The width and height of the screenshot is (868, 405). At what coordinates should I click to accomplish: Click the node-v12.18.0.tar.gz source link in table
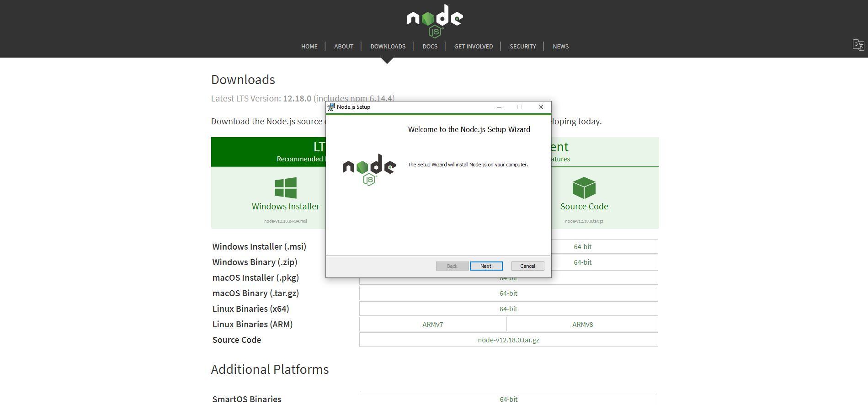(x=508, y=340)
